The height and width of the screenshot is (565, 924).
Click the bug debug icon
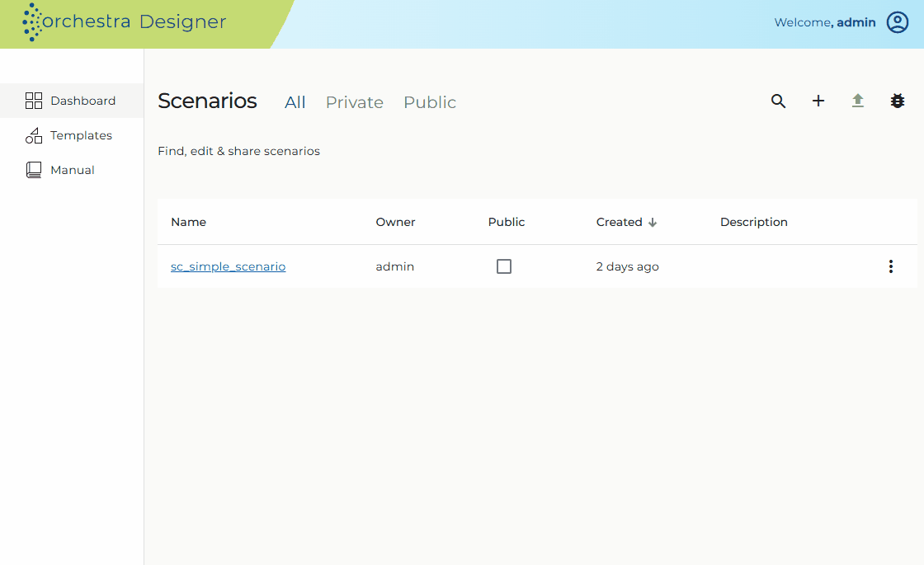pyautogui.click(x=898, y=101)
